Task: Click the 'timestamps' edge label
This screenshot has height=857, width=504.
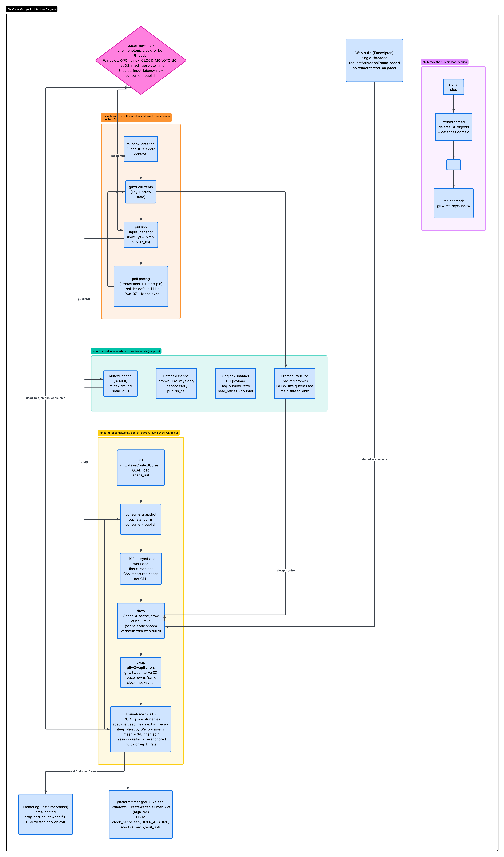Action: 117,156
